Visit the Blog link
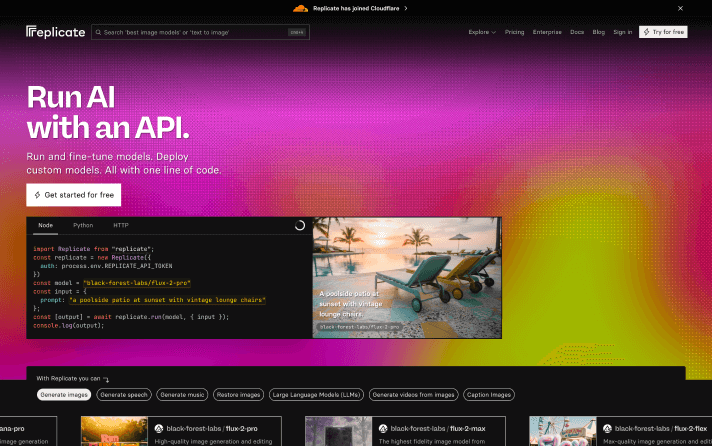The image size is (712, 446). [x=598, y=32]
